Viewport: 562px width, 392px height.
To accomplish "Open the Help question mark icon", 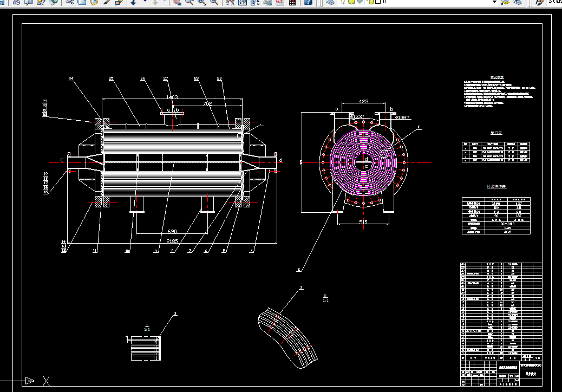I will click(308, 2).
